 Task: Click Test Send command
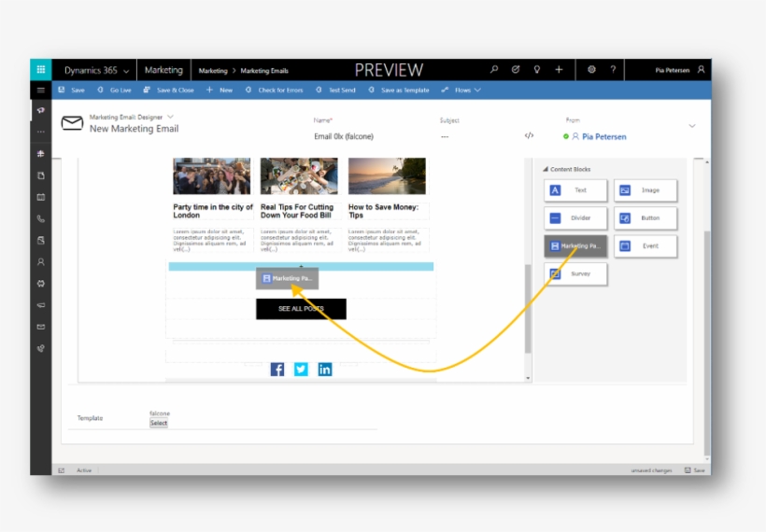[335, 91]
